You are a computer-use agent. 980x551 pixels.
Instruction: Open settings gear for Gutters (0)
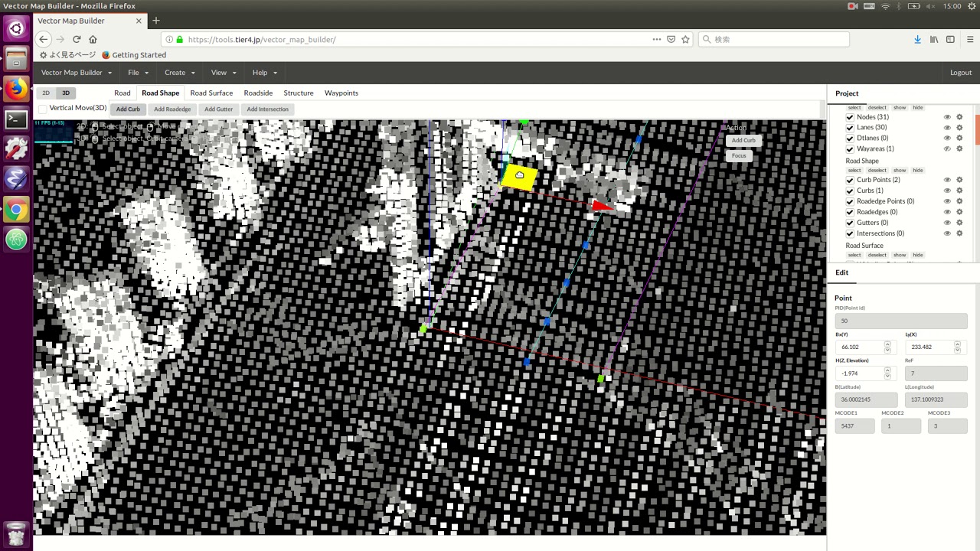coord(959,223)
